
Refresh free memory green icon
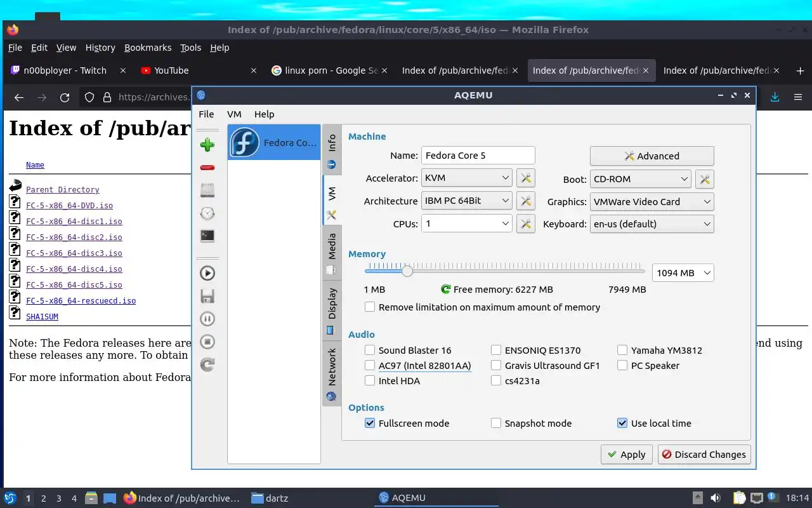(x=446, y=290)
